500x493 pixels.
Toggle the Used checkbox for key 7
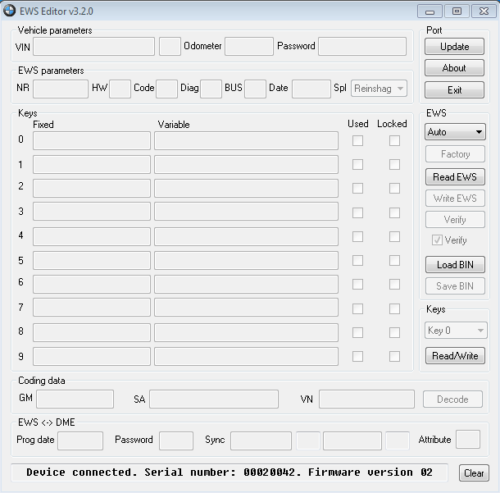click(358, 309)
